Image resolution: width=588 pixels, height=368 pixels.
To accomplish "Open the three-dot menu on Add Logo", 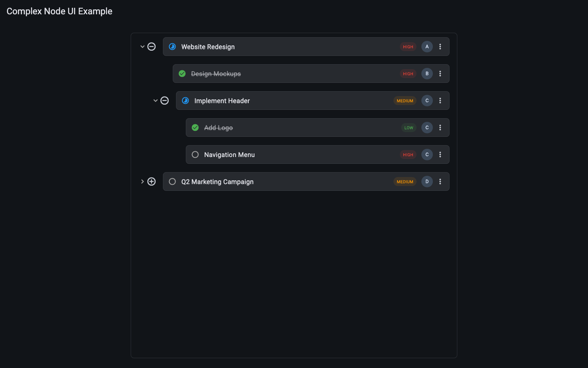I will pos(440,128).
